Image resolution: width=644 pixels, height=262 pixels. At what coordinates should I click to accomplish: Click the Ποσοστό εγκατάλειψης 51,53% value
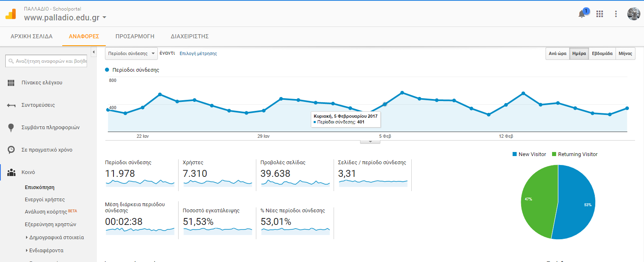coord(198,222)
